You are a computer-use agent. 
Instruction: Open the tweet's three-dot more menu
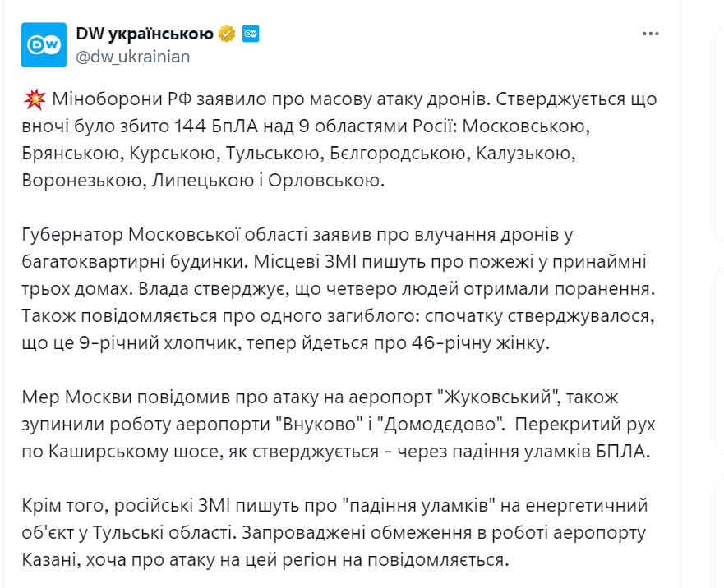(x=650, y=34)
